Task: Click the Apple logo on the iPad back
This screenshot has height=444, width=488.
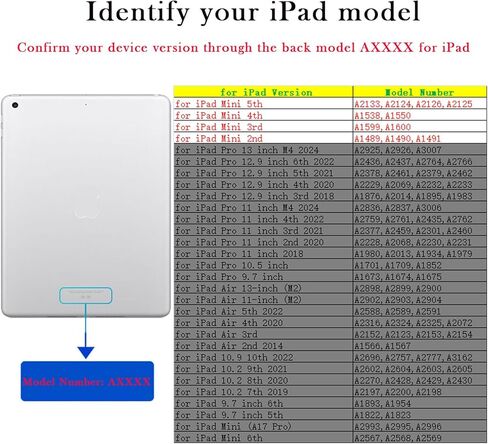Action: point(87,204)
